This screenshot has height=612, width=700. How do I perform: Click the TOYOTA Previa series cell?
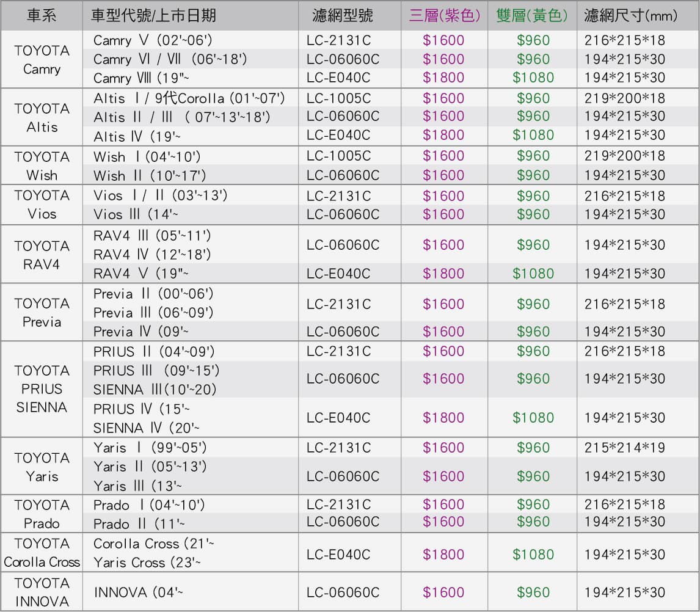tap(42, 313)
